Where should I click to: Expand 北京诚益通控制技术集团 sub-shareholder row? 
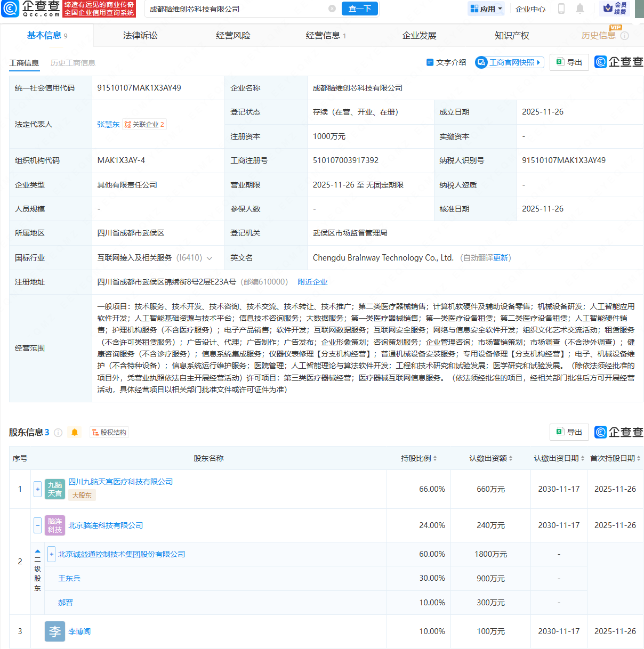(x=51, y=554)
